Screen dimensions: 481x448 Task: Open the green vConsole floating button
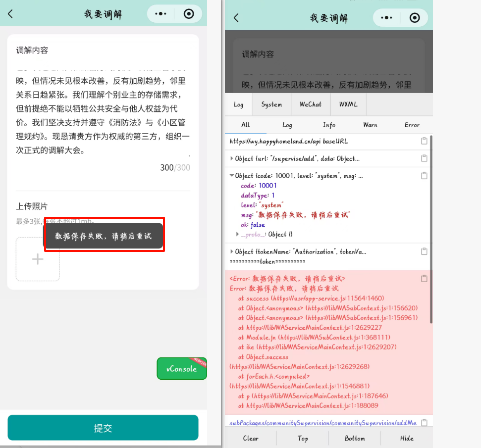click(x=181, y=369)
